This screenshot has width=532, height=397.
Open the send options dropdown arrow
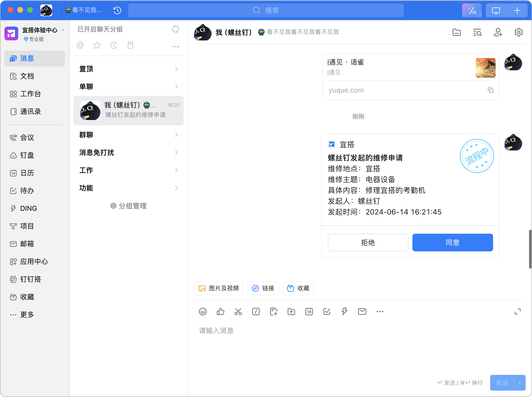coord(520,383)
